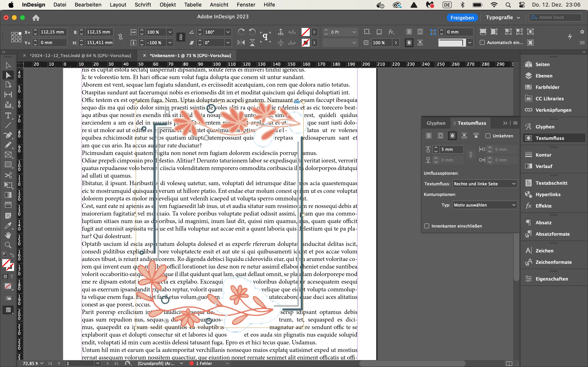Open the Ebenen panel
The width and height of the screenshot is (588, 367).
point(543,76)
